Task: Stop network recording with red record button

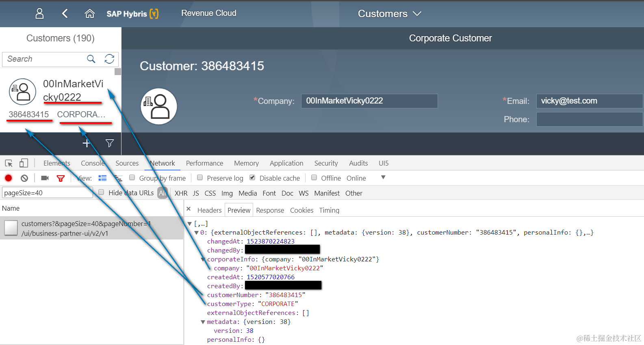Action: tap(9, 178)
